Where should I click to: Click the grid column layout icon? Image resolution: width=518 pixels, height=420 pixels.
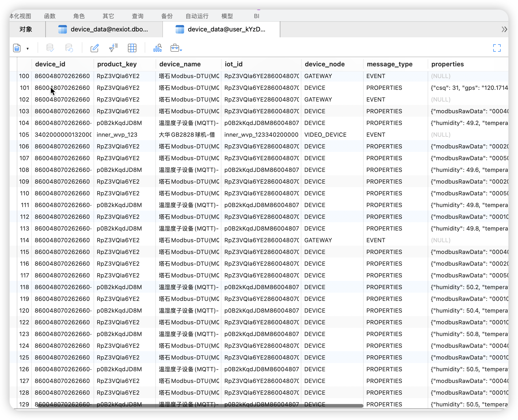tap(132, 48)
